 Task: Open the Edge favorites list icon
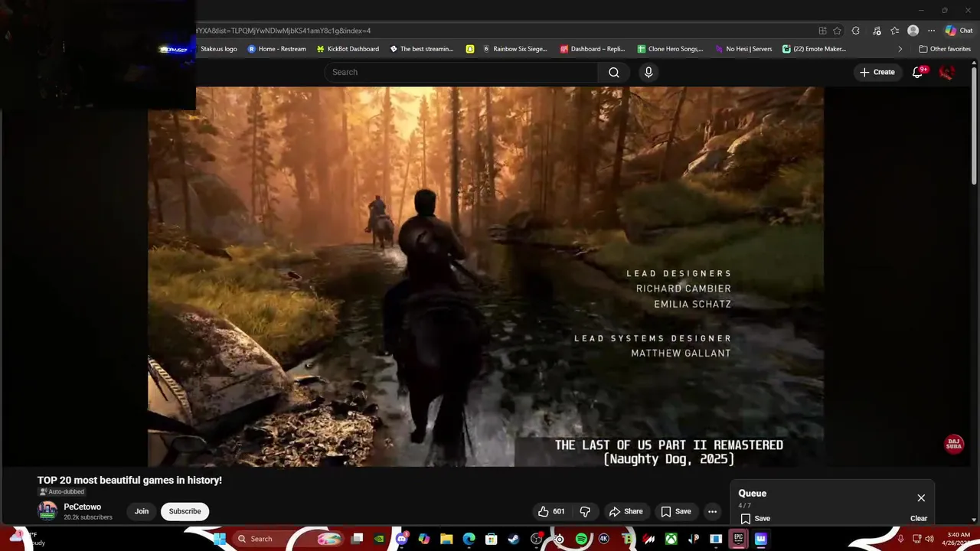pos(894,31)
